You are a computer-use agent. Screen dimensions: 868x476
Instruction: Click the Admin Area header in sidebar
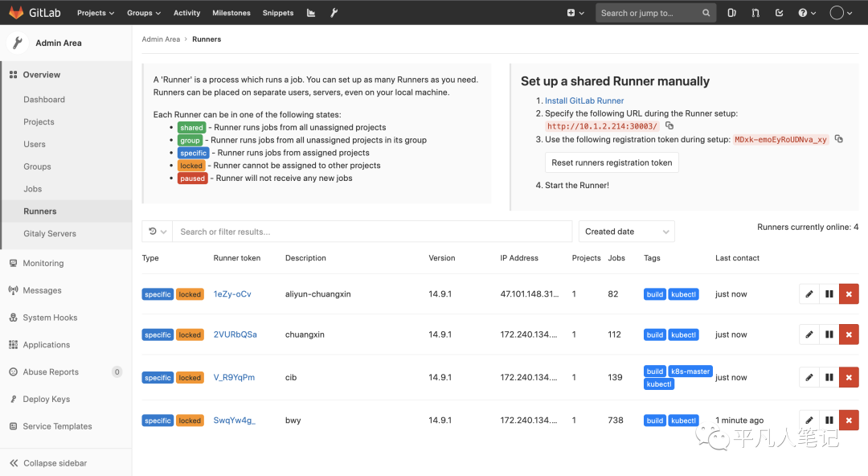coord(59,43)
